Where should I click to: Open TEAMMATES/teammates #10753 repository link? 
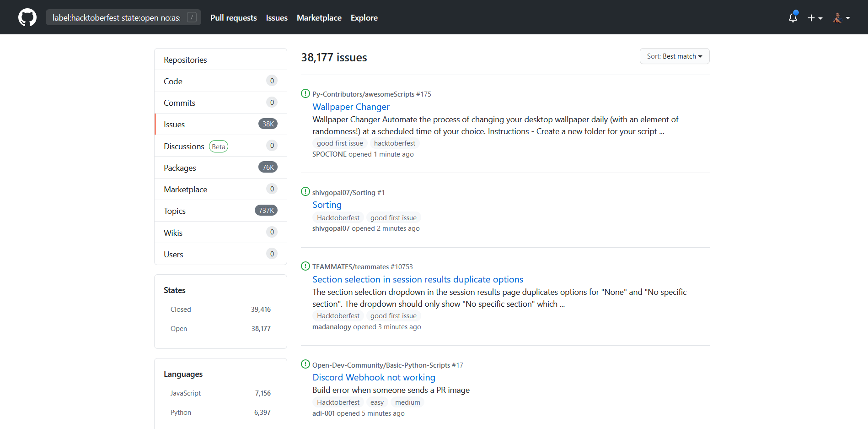(x=362, y=266)
